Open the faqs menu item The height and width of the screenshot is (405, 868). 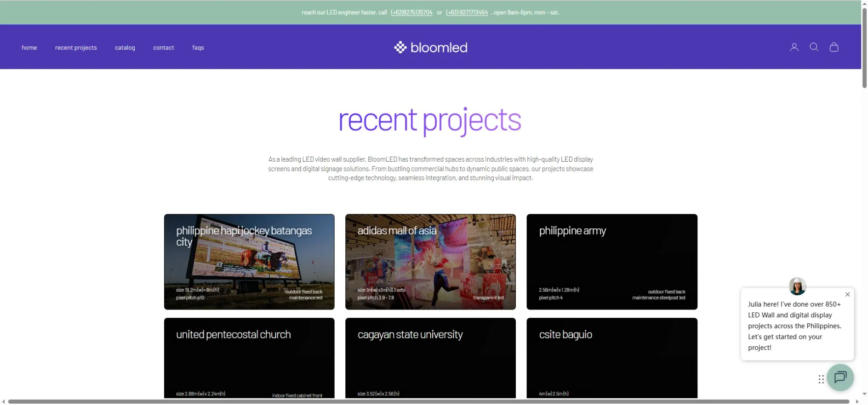point(198,48)
